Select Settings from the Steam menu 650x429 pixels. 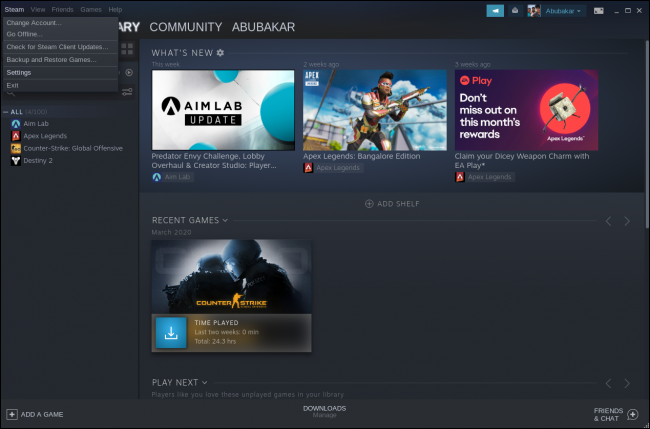18,72
